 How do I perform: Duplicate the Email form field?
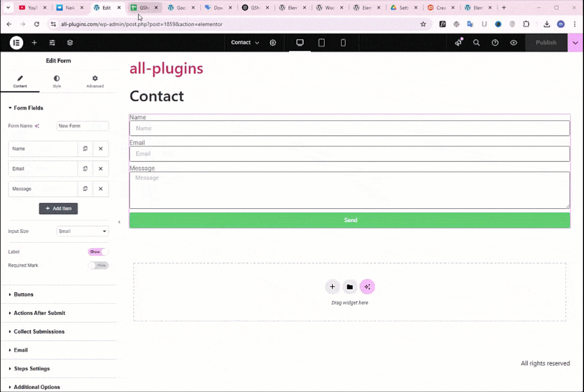[85, 169]
